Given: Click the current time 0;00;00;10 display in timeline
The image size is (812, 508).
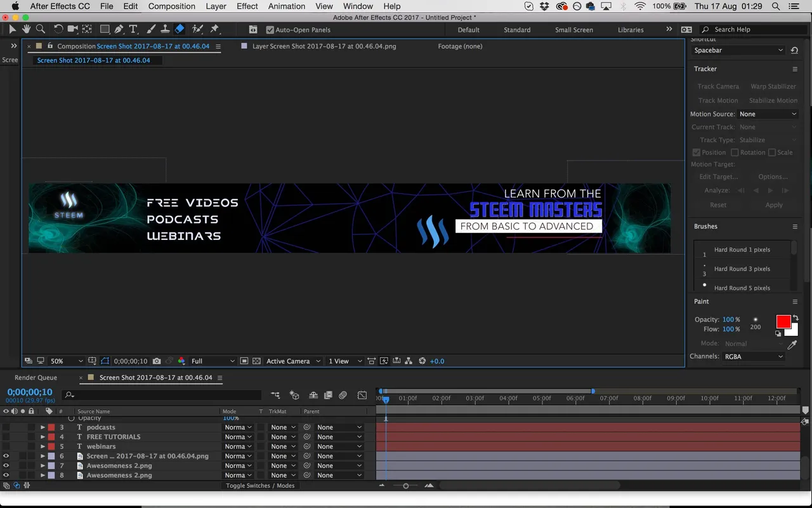Looking at the screenshot, I should coord(30,392).
